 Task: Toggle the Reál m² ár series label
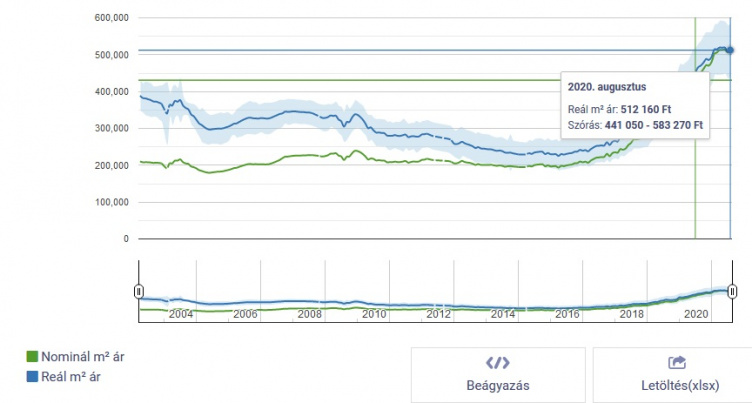[70, 377]
